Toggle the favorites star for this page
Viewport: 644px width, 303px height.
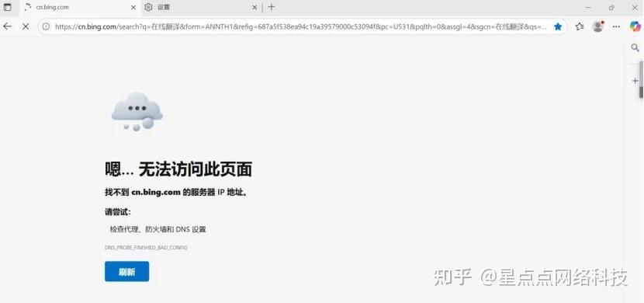557,26
